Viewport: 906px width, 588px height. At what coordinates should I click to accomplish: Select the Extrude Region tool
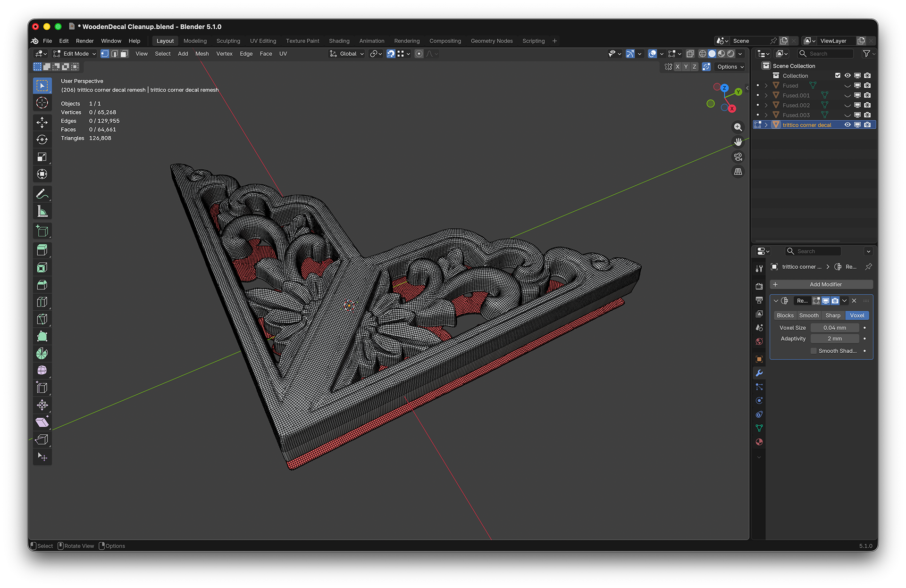tap(42, 250)
